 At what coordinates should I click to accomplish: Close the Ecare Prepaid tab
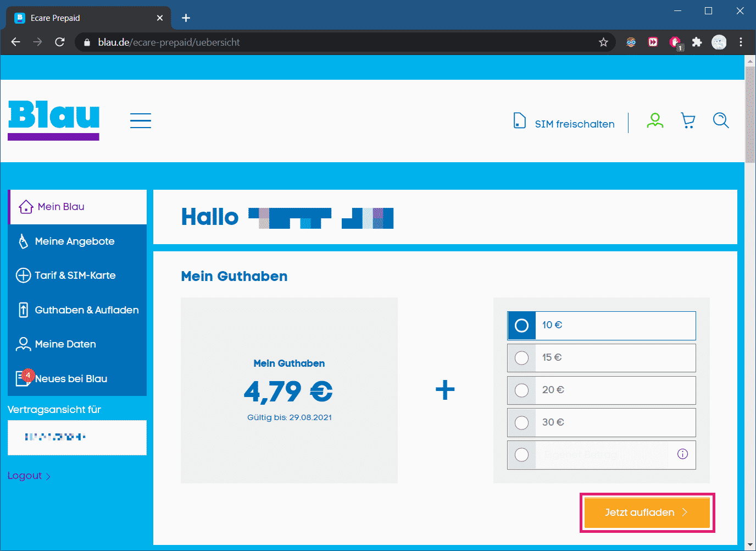coord(160,18)
